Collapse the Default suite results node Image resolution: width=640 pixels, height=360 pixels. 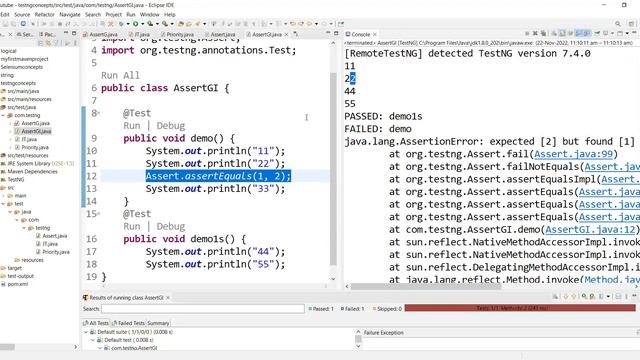pos(86,332)
